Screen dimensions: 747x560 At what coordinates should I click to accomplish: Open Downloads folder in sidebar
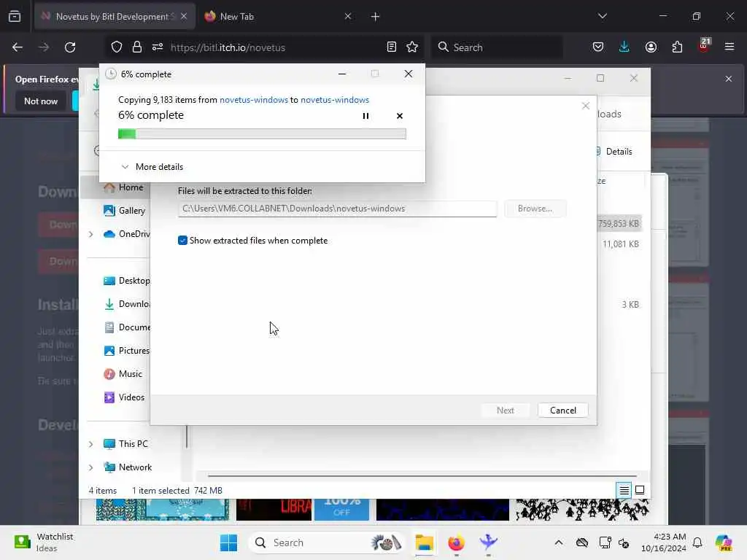[126, 304]
